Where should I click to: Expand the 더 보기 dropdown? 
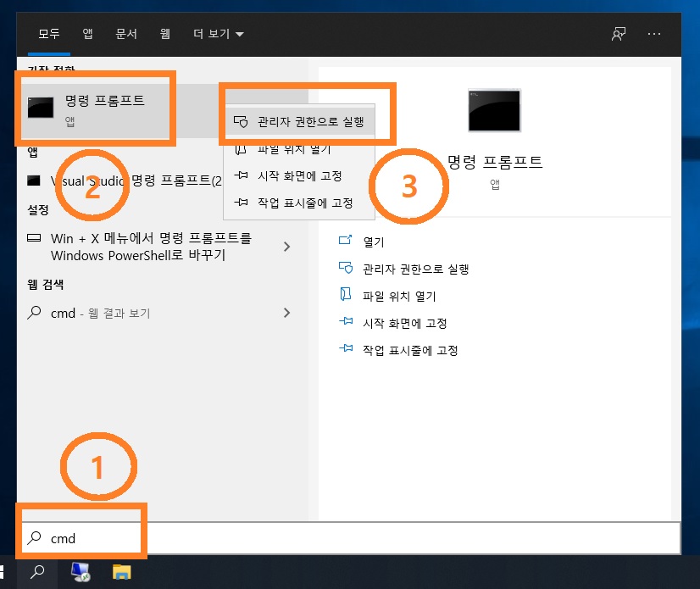tap(219, 34)
